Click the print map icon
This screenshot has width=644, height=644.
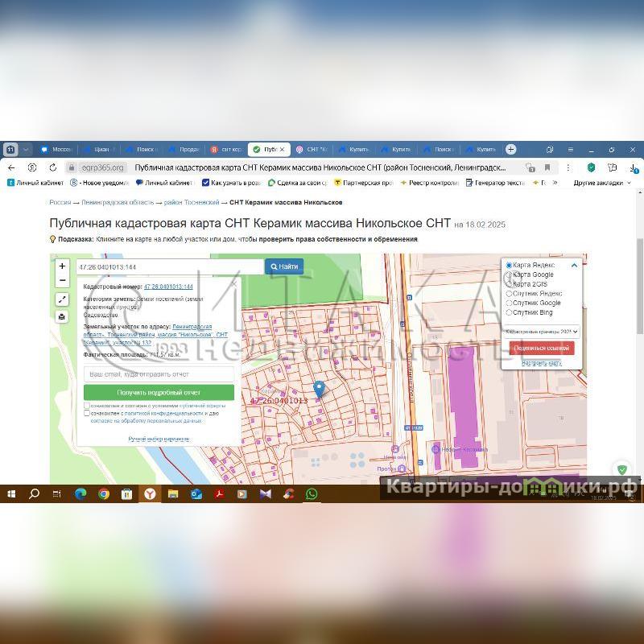[62, 316]
